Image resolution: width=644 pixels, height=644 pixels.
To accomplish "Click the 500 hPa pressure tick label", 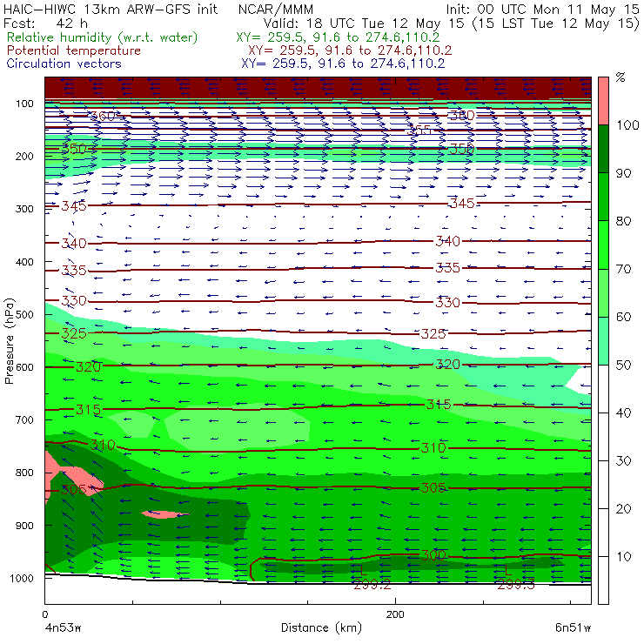I will pyautogui.click(x=24, y=315).
